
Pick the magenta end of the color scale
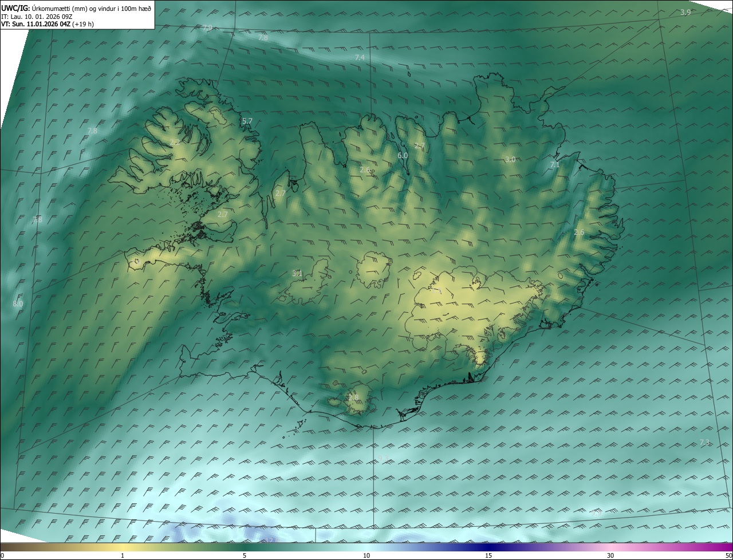coord(724,547)
